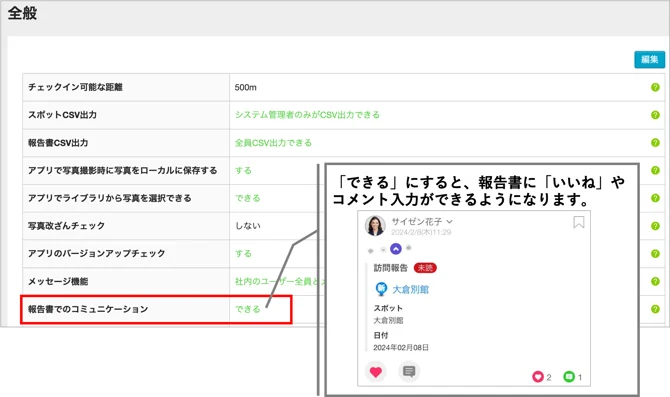This screenshot has height=397, width=670.
Task: View the green comment count showing 1
Action: point(573,377)
